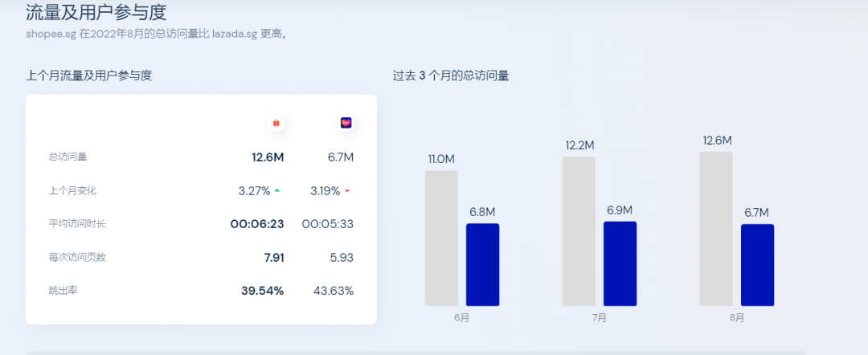Click the duration 00:06:23
Viewport: 868px width, 355px height.
pyautogui.click(x=257, y=224)
